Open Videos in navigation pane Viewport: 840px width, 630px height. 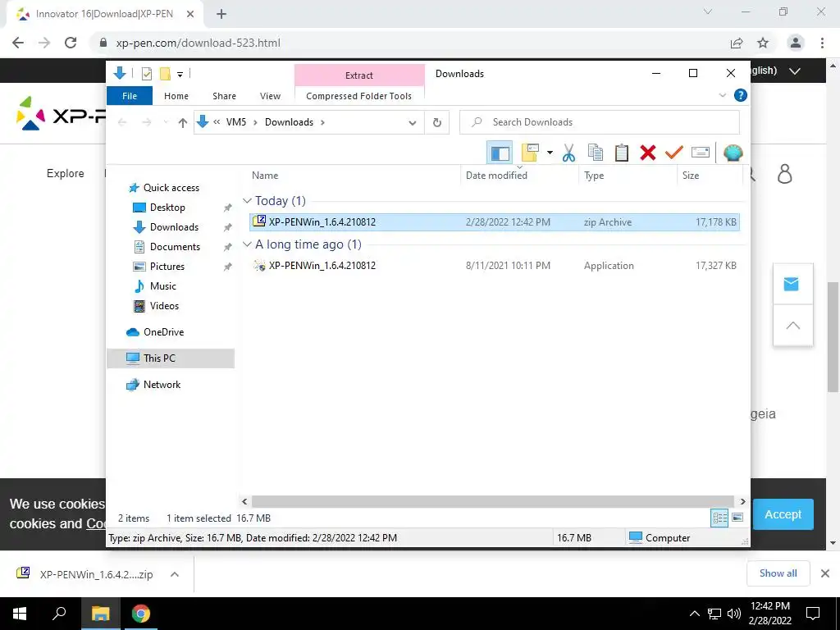164,306
